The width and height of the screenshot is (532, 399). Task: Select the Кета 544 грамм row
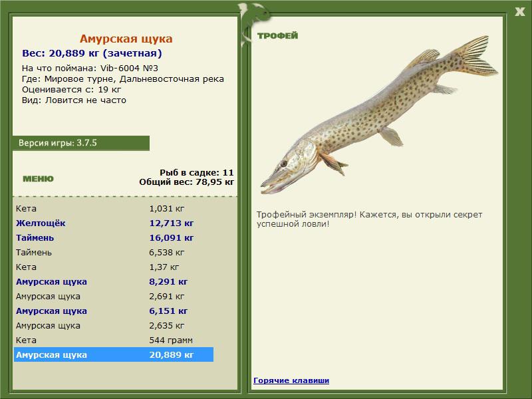pos(113,340)
